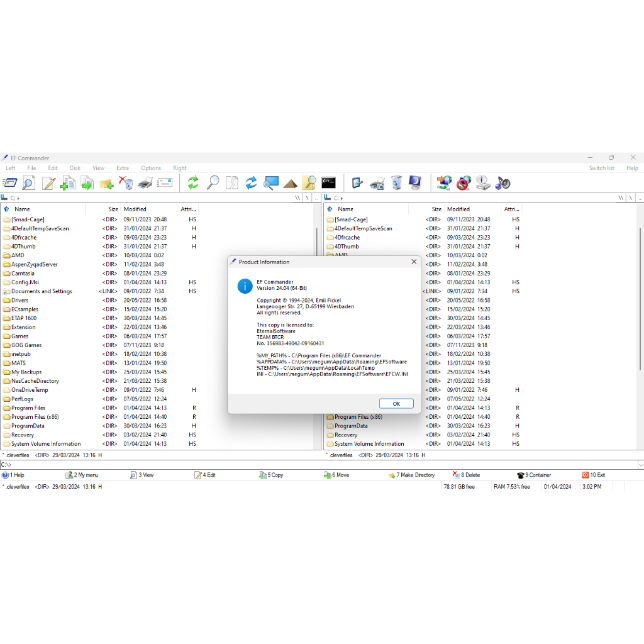Sort right panel by Size column header
644x644 pixels.
426,209
